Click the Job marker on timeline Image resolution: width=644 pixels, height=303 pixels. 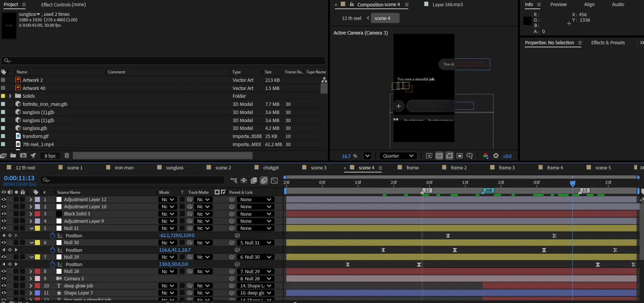point(488,190)
